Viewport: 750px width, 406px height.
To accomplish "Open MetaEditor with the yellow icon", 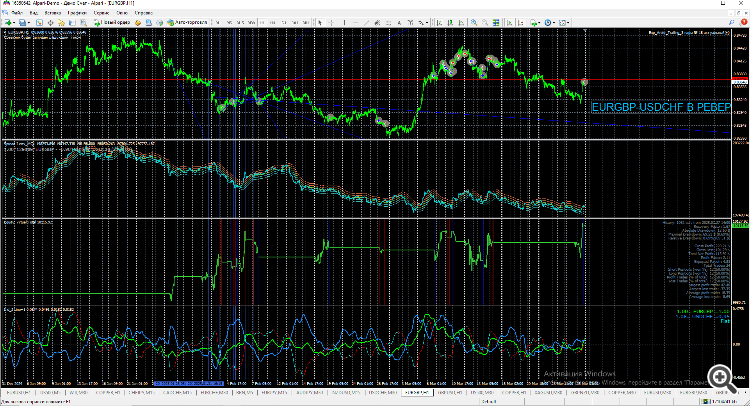I will pos(138,22).
